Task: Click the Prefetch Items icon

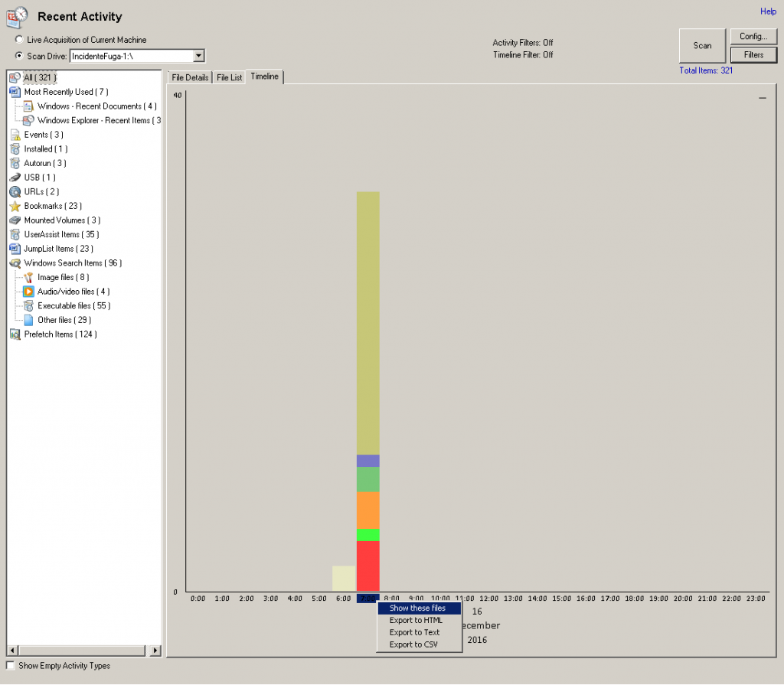Action: [15, 334]
